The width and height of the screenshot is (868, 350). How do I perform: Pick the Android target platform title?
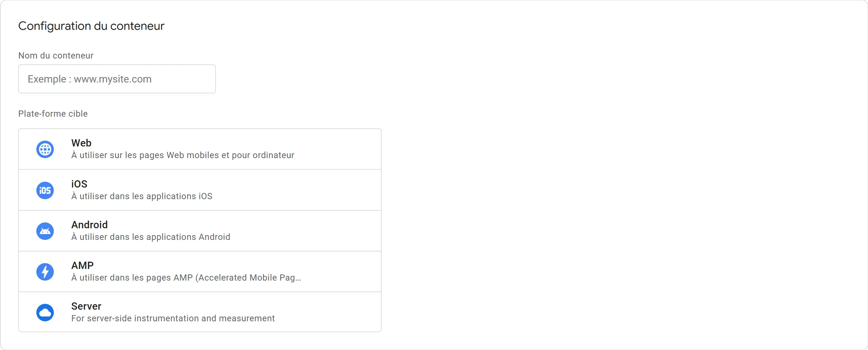click(89, 225)
